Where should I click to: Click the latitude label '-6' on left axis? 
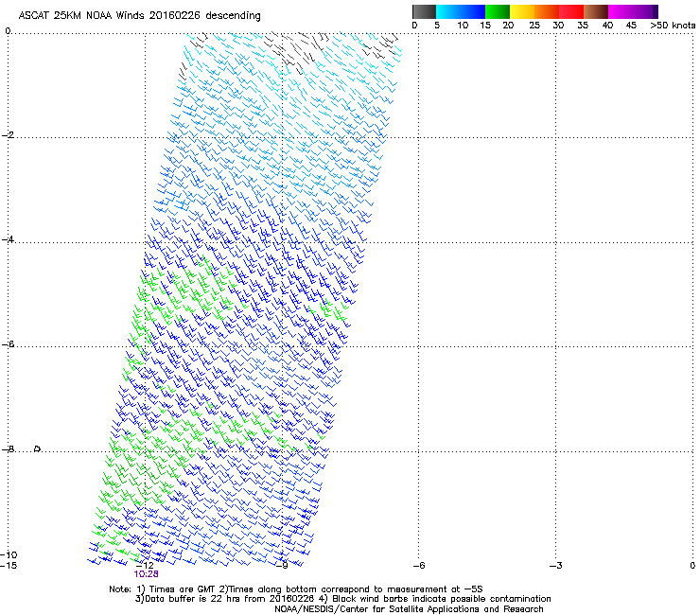[8, 344]
